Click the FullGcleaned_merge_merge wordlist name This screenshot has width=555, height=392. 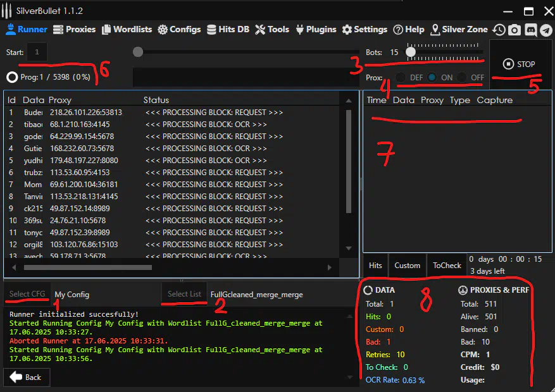(x=257, y=295)
